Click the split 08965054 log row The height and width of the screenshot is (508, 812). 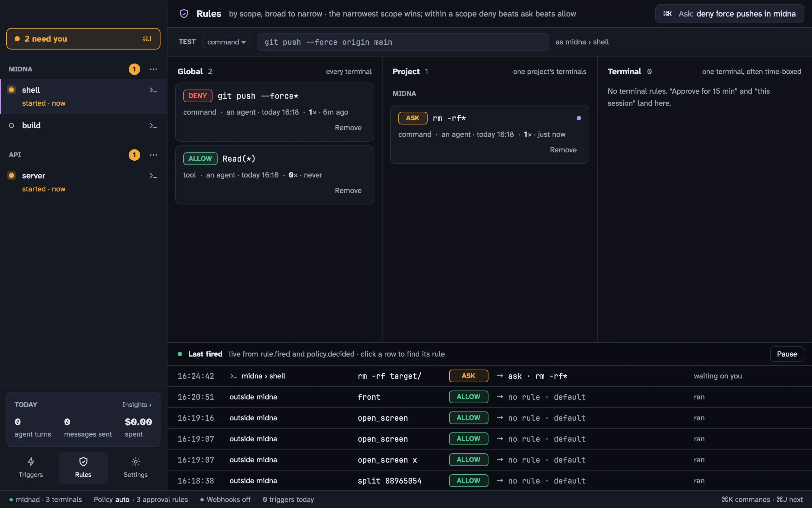coord(489,480)
